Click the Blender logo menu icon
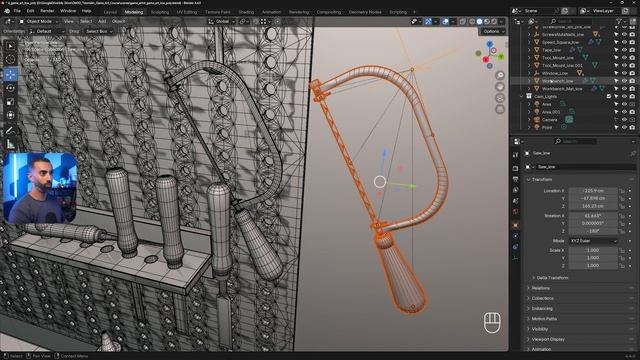This screenshot has width=640, height=360. point(7,11)
